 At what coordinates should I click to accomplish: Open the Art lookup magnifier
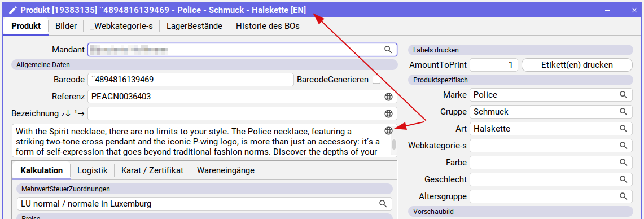(x=624, y=129)
